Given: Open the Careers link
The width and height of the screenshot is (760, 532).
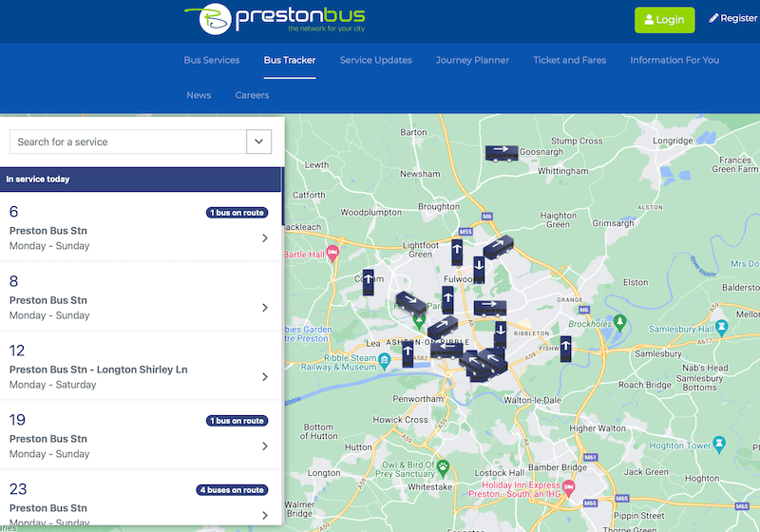Looking at the screenshot, I should pyautogui.click(x=252, y=95).
